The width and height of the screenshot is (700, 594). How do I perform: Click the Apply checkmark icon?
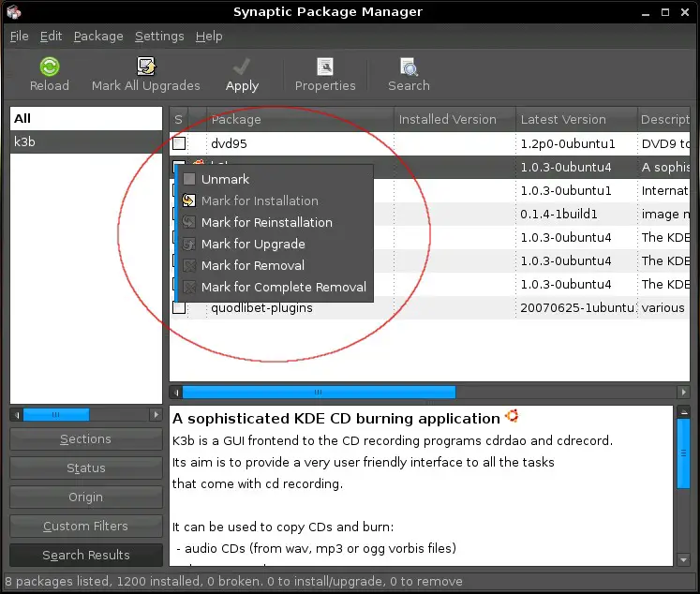coord(242,67)
